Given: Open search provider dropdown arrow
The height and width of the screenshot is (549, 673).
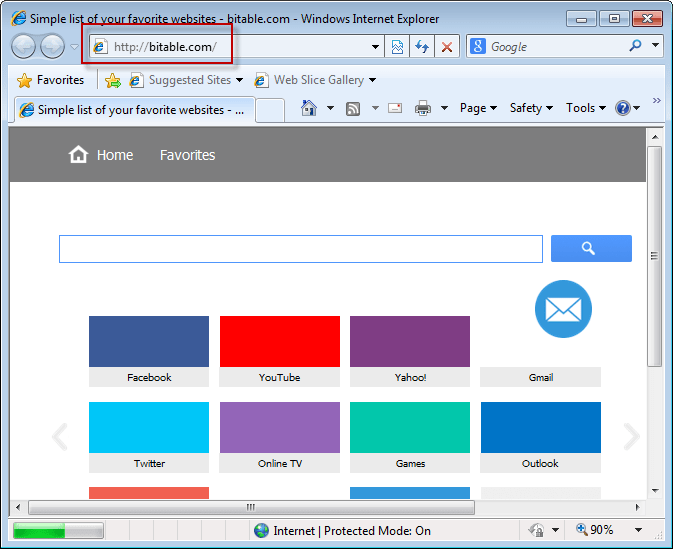Looking at the screenshot, I should [655, 45].
